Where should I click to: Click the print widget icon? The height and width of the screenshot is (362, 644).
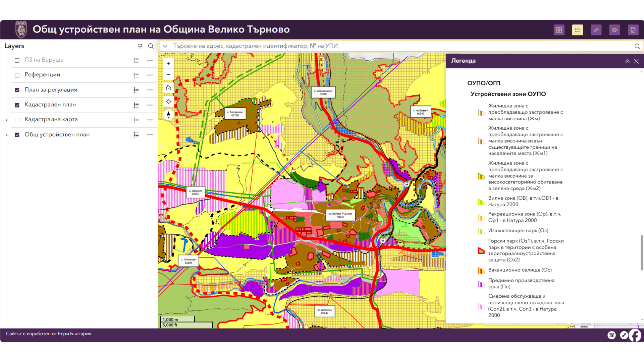click(x=633, y=30)
